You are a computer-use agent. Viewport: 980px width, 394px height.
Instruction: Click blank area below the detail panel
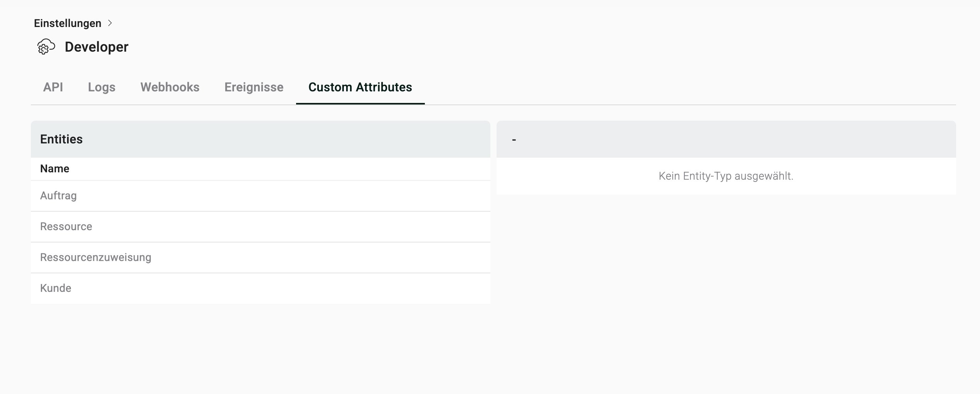726,289
